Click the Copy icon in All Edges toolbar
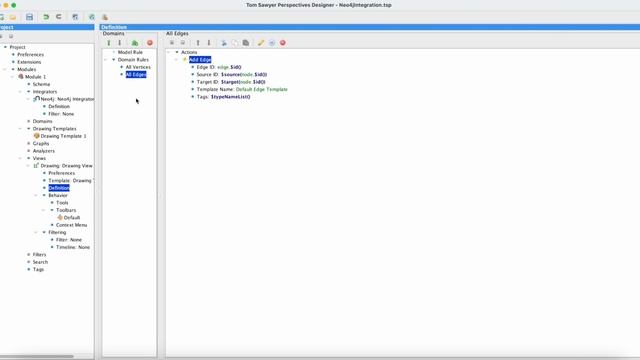 235,43
